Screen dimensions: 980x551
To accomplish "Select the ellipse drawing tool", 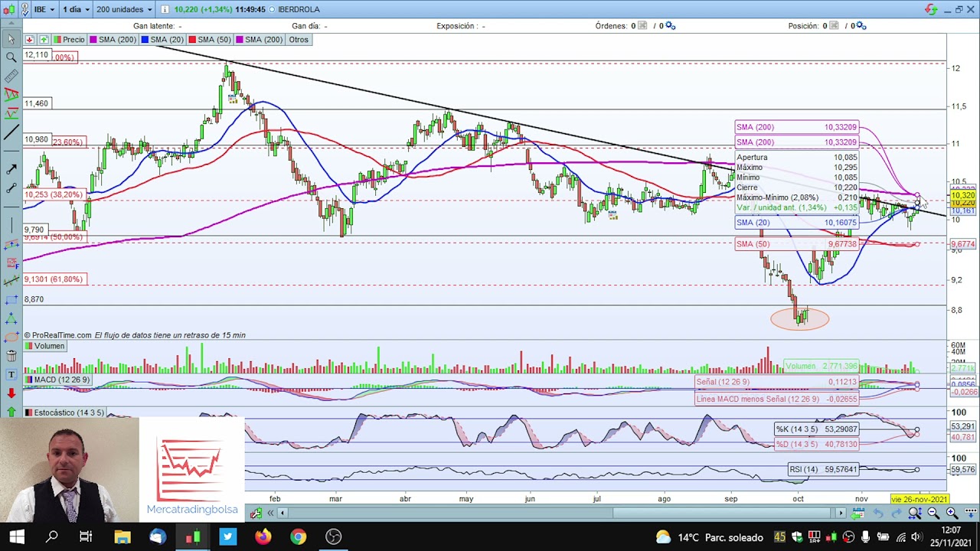I will (11, 337).
